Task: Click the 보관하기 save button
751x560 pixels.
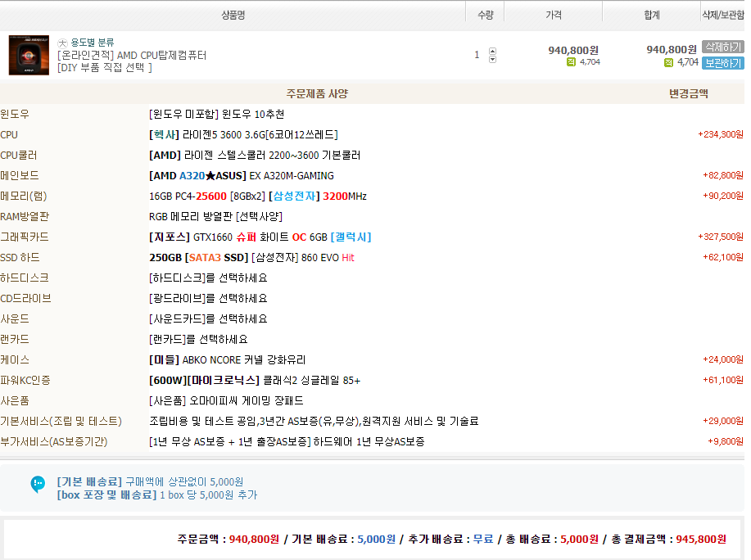Action: (722, 63)
